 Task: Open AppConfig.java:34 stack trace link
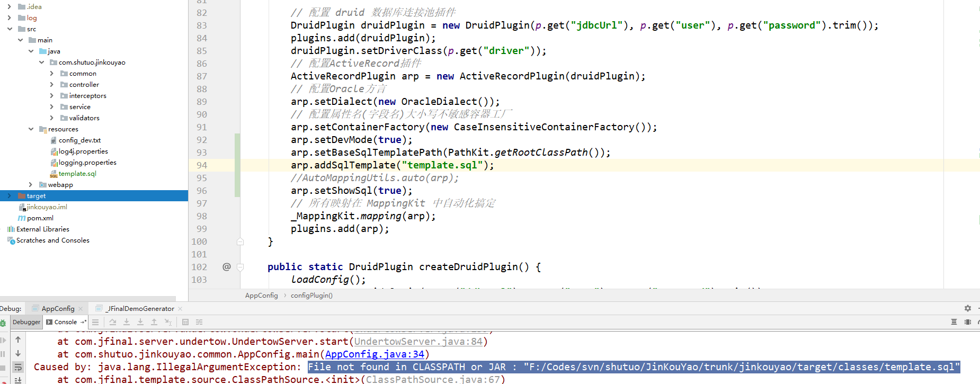click(x=375, y=354)
